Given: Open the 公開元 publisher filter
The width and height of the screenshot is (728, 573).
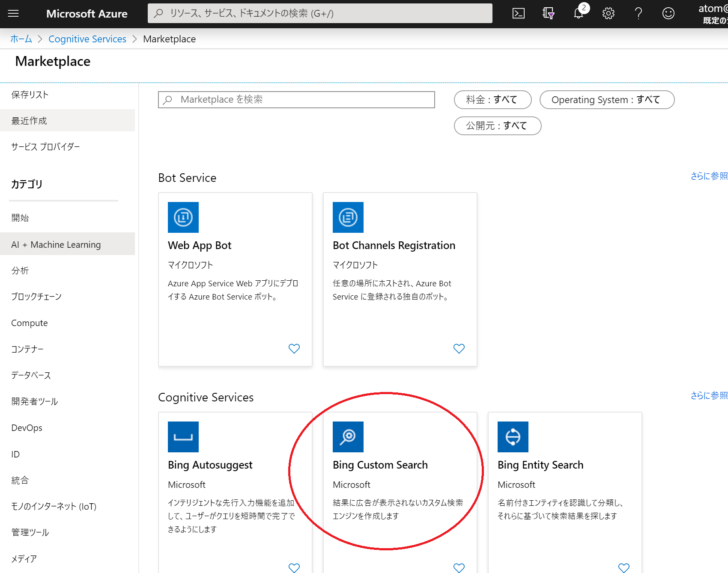Looking at the screenshot, I should coord(497,125).
